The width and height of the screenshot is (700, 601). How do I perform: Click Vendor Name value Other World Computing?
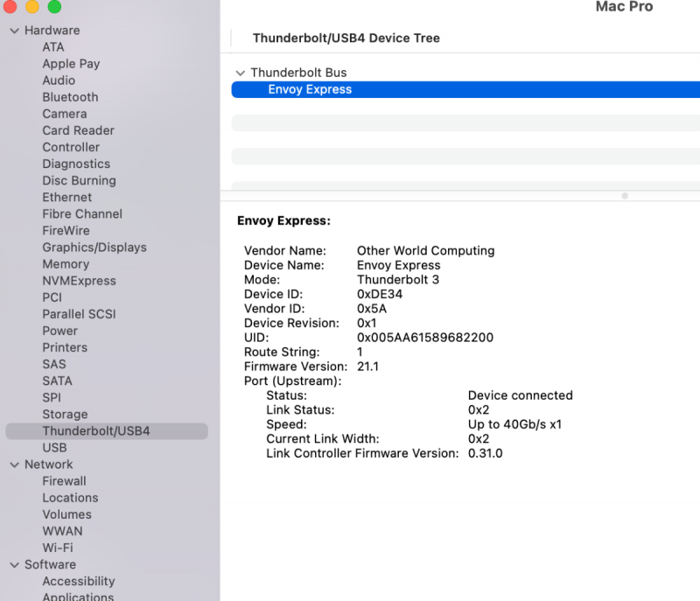tap(425, 251)
